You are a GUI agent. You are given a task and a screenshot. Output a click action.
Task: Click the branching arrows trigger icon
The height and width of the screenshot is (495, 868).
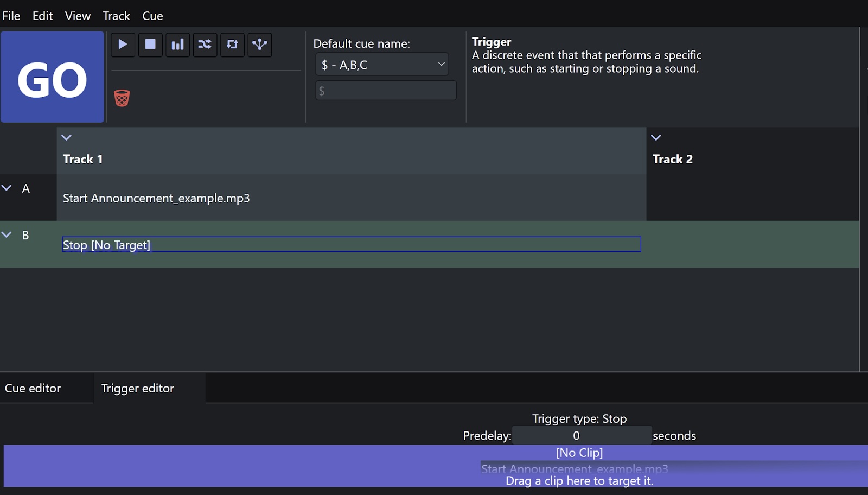[260, 45]
